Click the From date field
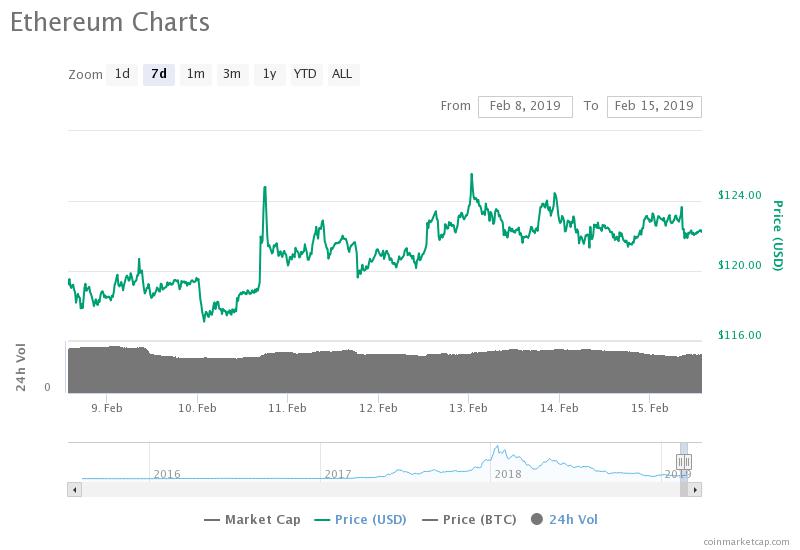The image size is (800, 550). (525, 107)
